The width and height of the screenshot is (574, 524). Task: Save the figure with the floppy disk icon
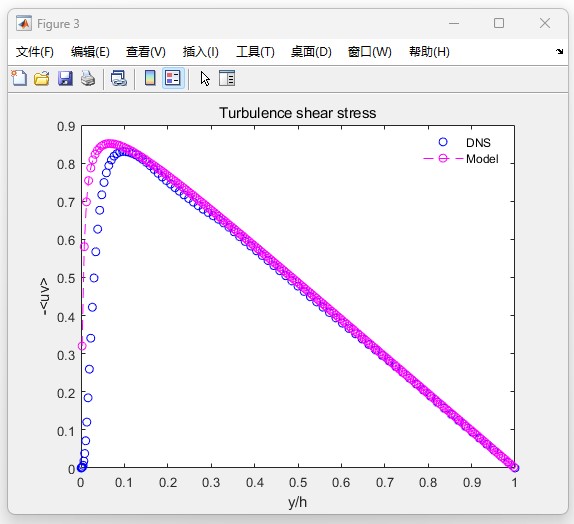pos(65,78)
